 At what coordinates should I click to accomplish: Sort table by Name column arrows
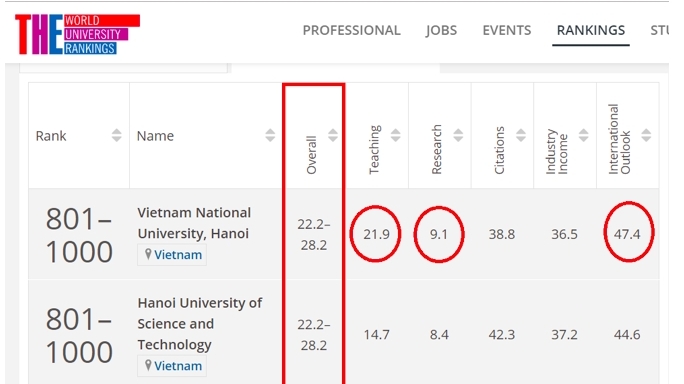pyautogui.click(x=270, y=135)
